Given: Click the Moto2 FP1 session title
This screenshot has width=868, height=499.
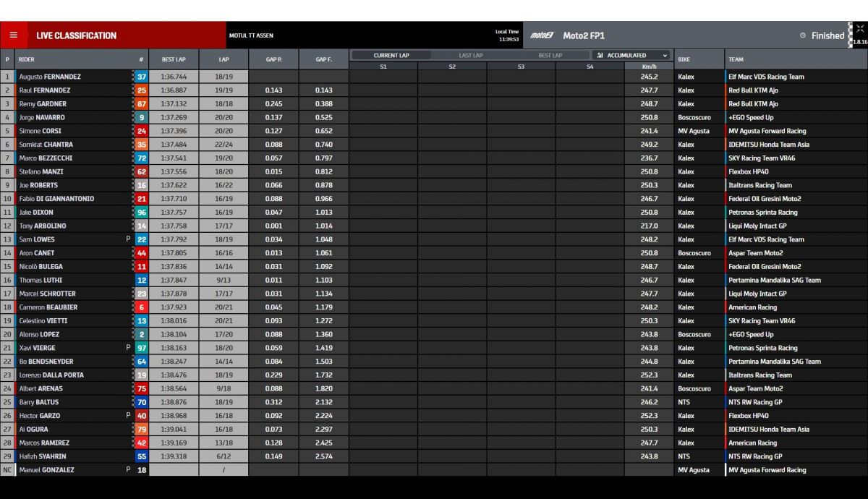Looking at the screenshot, I should [583, 35].
